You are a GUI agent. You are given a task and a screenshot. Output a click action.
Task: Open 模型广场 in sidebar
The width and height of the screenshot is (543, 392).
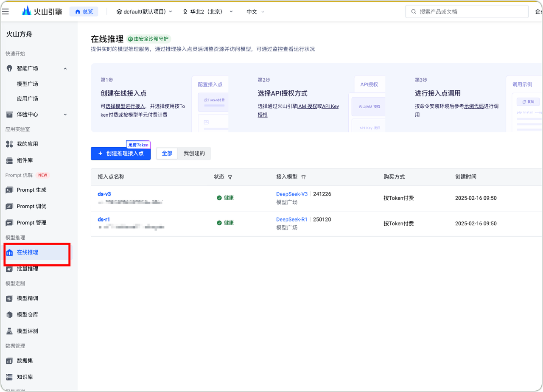28,84
